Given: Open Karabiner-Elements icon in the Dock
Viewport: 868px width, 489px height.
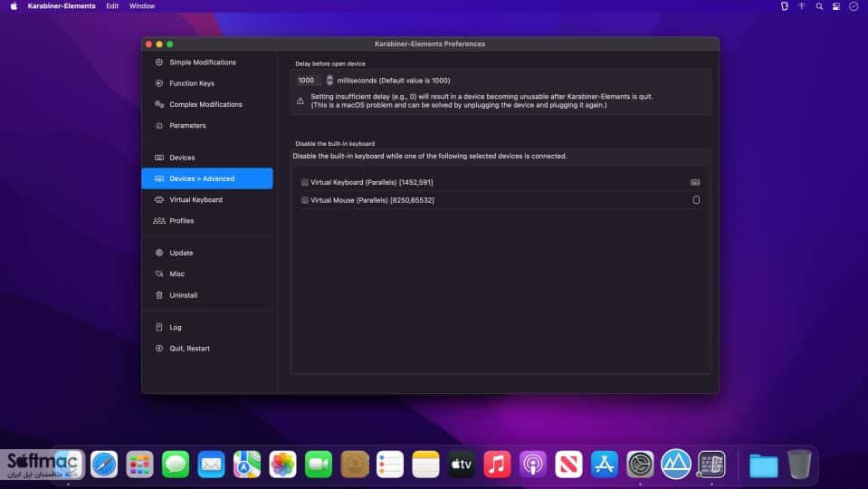Looking at the screenshot, I should (712, 464).
